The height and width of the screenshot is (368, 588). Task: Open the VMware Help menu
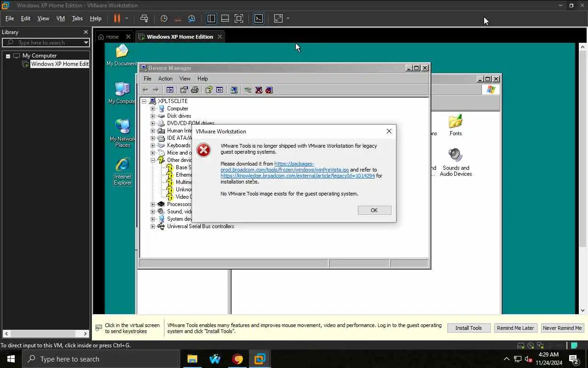(x=96, y=18)
